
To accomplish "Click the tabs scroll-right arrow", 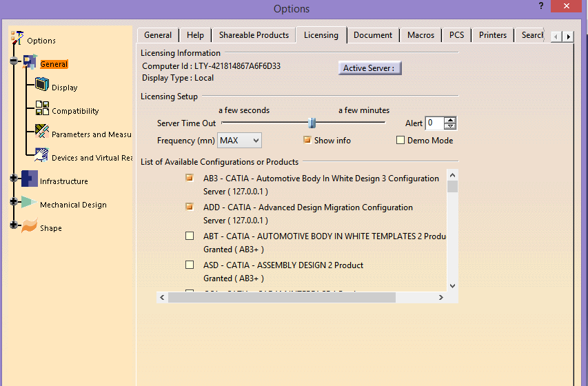I will tap(568, 37).
